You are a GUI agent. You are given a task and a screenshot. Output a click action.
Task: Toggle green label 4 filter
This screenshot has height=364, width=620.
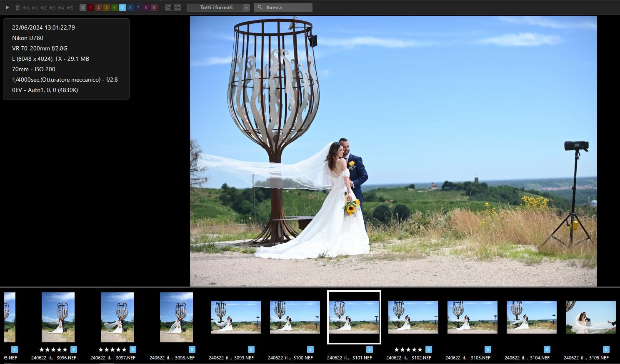pyautogui.click(x=115, y=7)
